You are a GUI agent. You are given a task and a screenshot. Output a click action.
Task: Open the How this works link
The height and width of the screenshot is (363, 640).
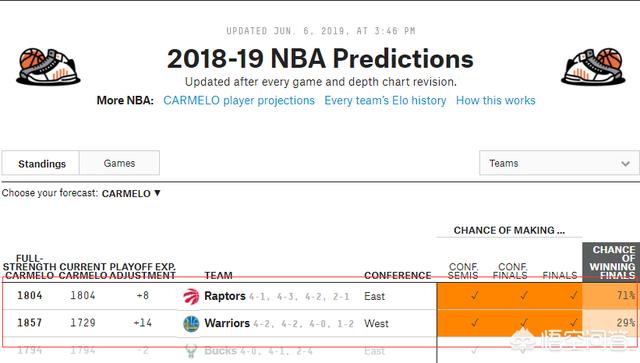[496, 100]
